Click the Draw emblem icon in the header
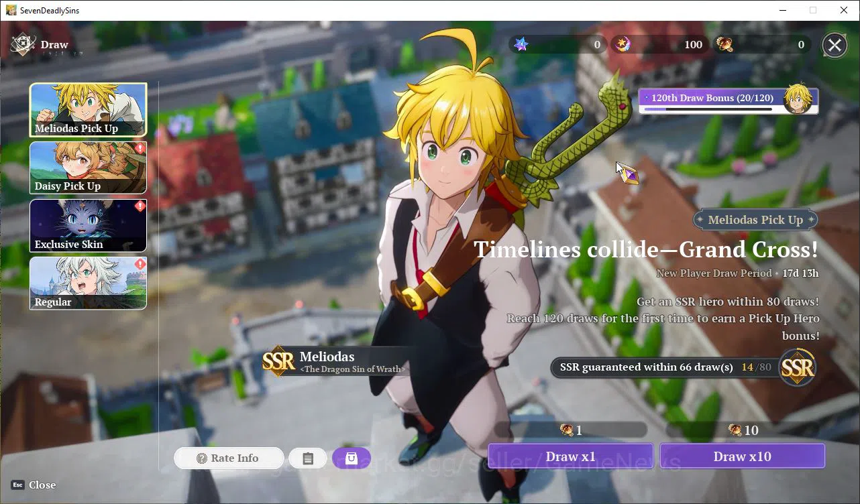Screen dimensions: 860x504 pos(23,45)
